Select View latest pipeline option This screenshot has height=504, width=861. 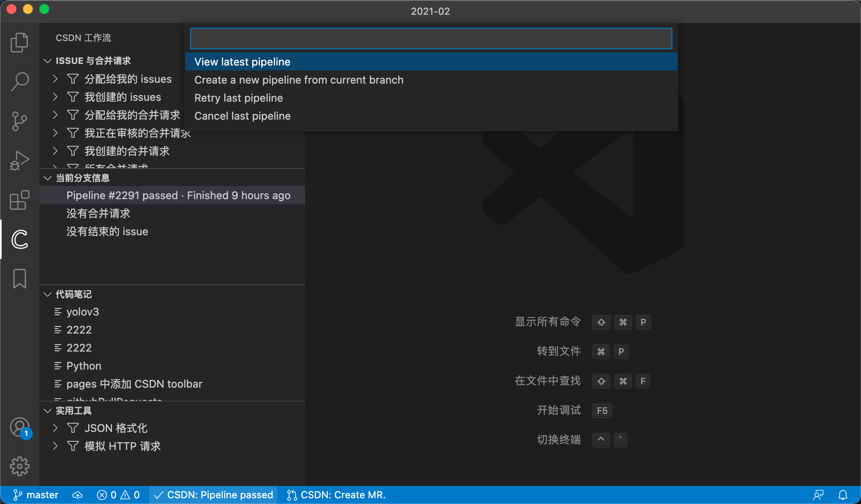point(242,62)
